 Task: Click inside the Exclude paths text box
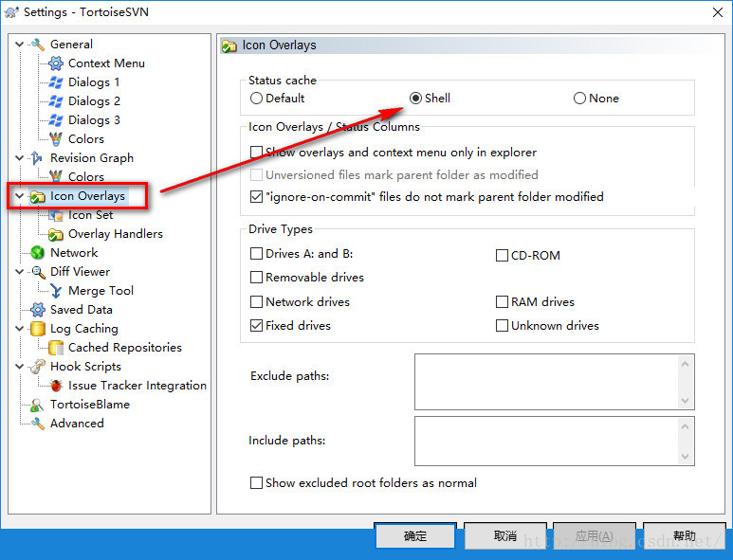point(547,382)
